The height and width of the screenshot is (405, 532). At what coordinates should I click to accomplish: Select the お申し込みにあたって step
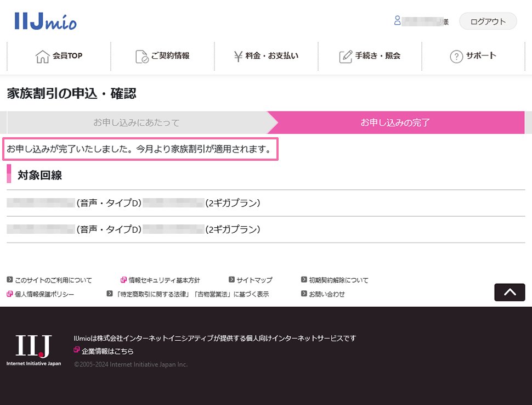click(x=137, y=122)
